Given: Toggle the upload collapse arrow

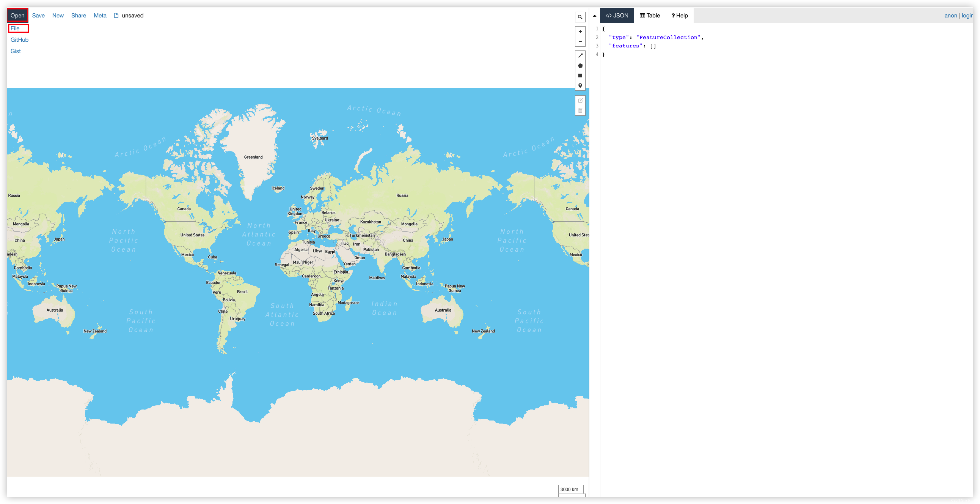Looking at the screenshot, I should 595,15.
